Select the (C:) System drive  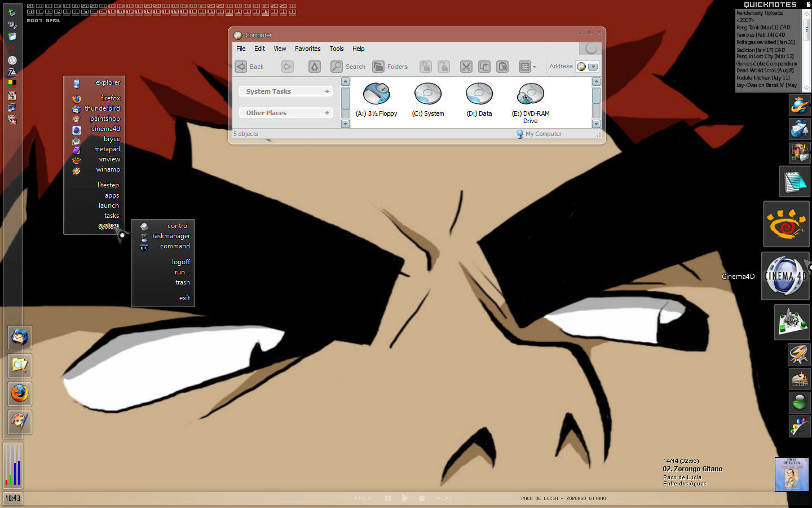tap(428, 100)
